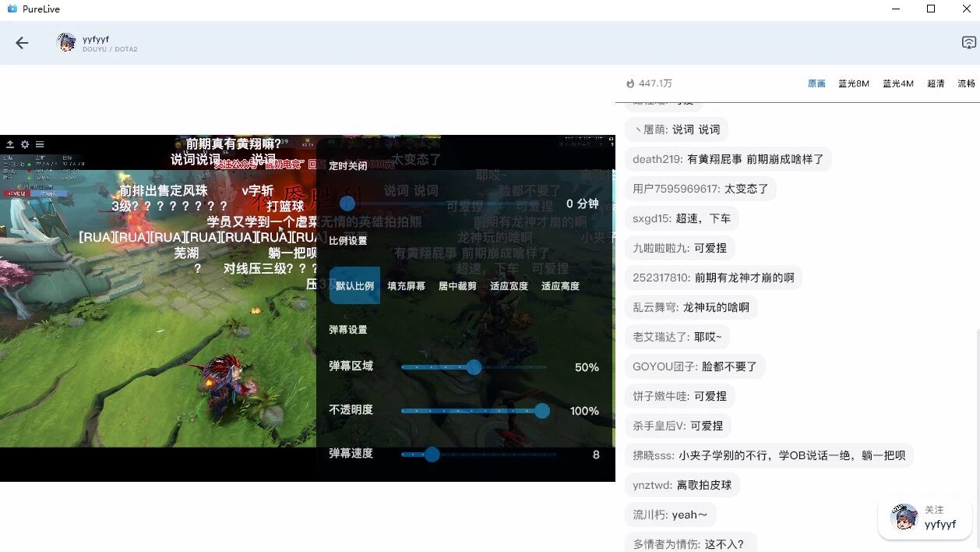
Task: Click the chat message from 老艾瑞达了
Action: pos(677,337)
